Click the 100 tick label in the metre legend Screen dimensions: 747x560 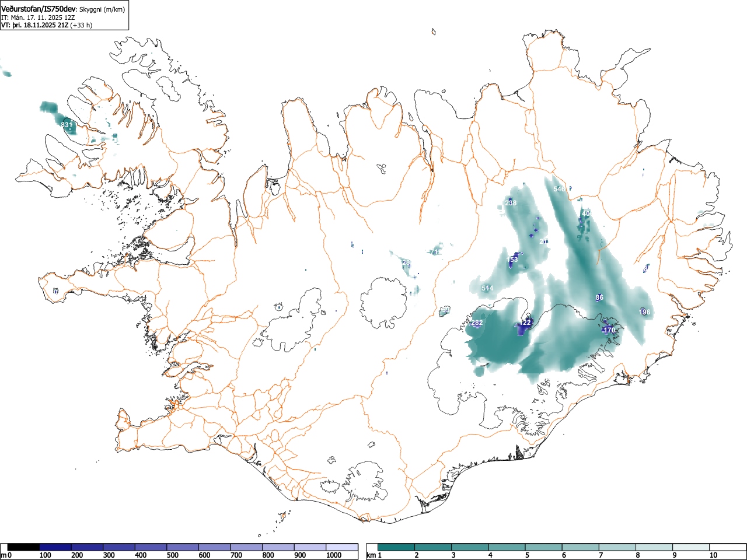point(46,555)
